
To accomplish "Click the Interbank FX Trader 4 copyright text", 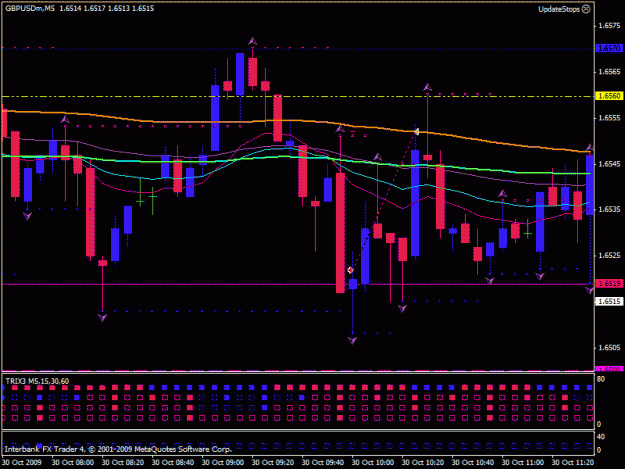I will point(118,449).
